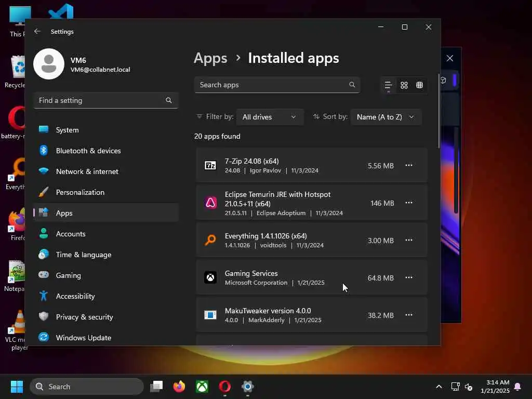Image resolution: width=532 pixels, height=399 pixels.
Task: Open more options for MakuTweaker version 4.0.0
Action: [x=409, y=314]
